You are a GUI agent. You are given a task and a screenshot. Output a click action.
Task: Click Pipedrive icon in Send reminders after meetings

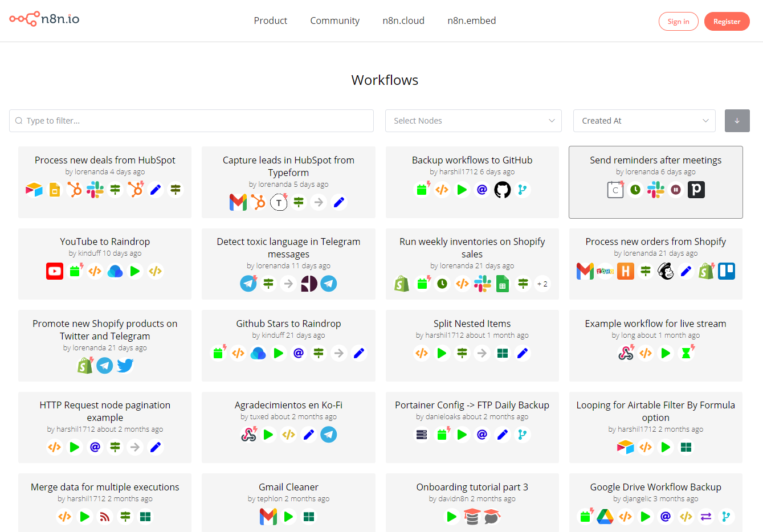[x=696, y=190]
